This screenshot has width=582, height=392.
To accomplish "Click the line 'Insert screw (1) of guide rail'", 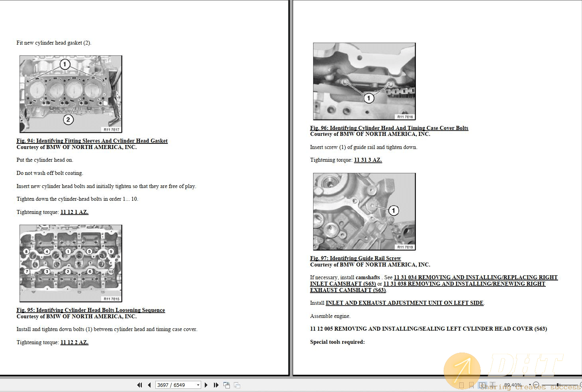I will click(x=364, y=147).
